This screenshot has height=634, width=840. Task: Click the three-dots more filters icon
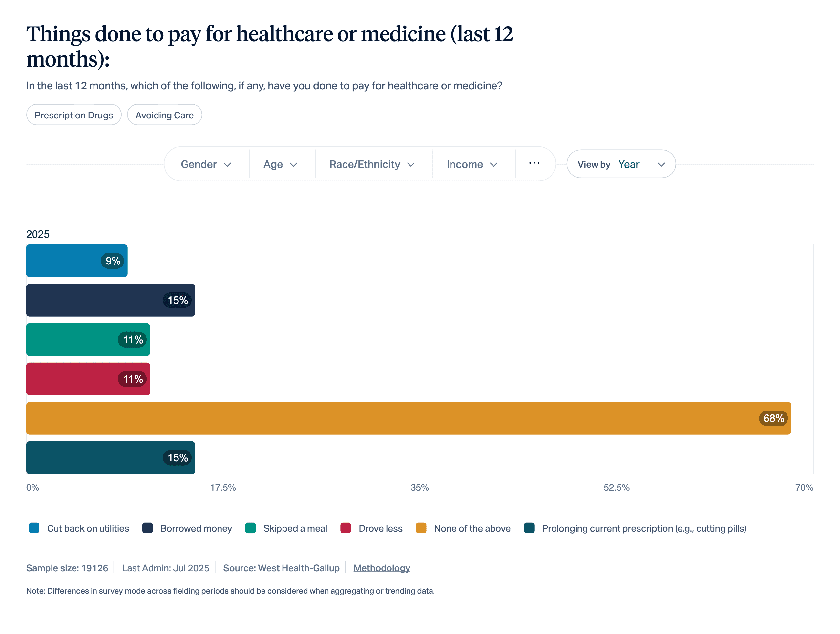click(534, 164)
